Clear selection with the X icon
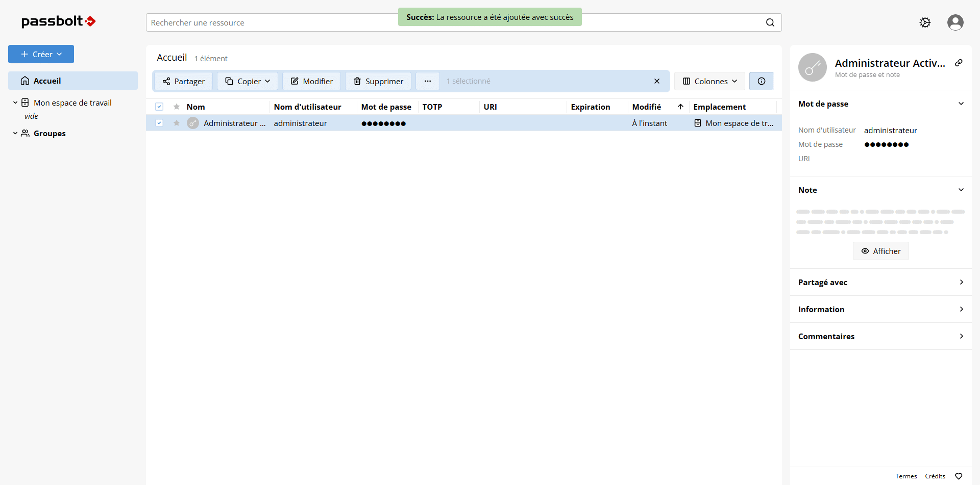 [x=657, y=81]
